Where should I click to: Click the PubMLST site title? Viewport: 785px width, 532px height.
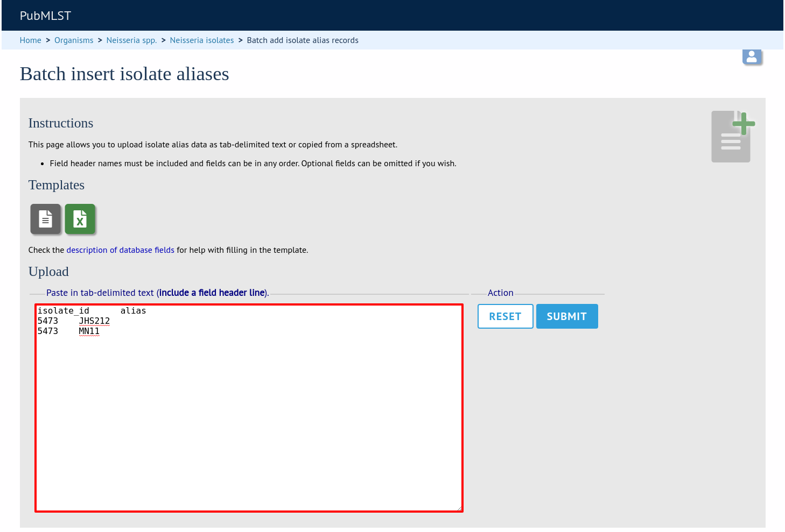point(45,16)
